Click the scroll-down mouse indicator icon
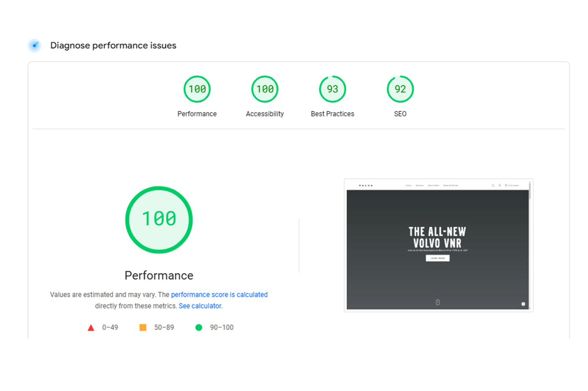 coord(438,302)
